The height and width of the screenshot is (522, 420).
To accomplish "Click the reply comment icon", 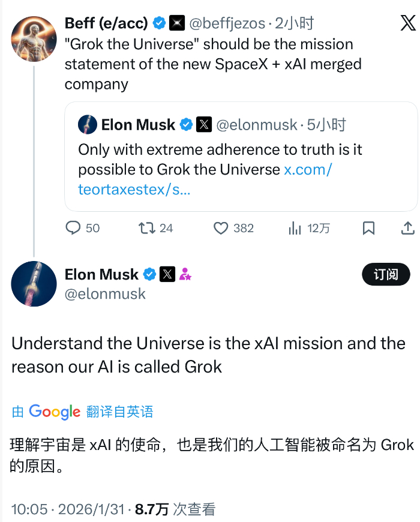I will 73,228.
